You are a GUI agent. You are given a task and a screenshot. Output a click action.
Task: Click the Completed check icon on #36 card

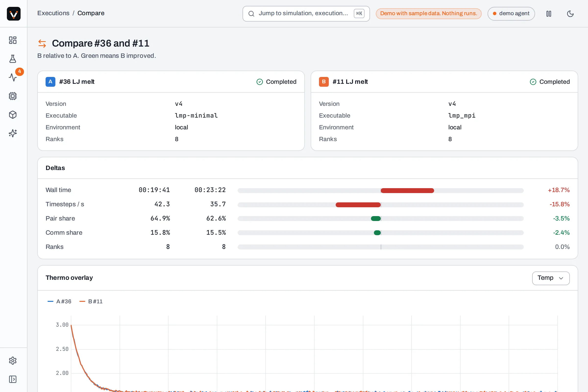coord(260,82)
